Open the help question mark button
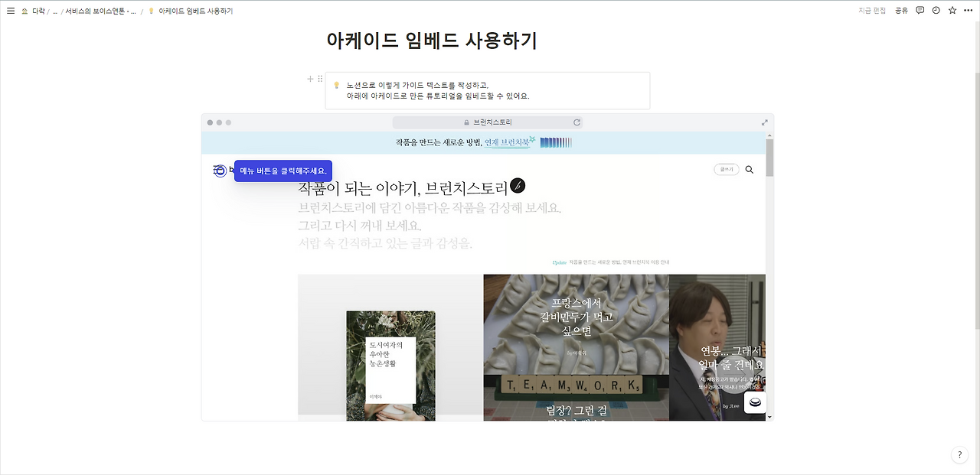The height and width of the screenshot is (475, 980). [959, 455]
